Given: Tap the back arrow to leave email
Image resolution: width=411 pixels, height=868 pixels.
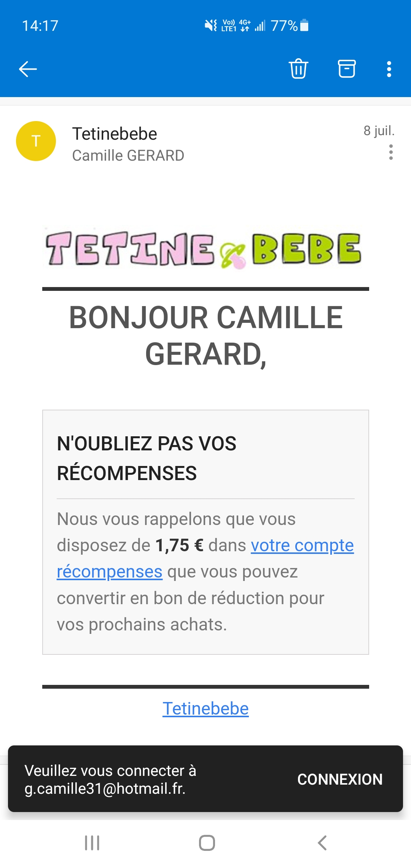Looking at the screenshot, I should [28, 69].
